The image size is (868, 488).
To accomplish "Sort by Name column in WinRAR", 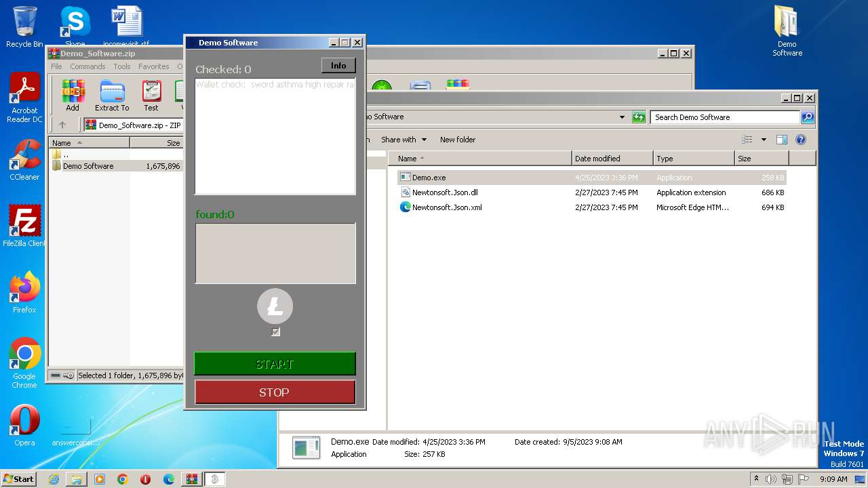I will [x=90, y=143].
